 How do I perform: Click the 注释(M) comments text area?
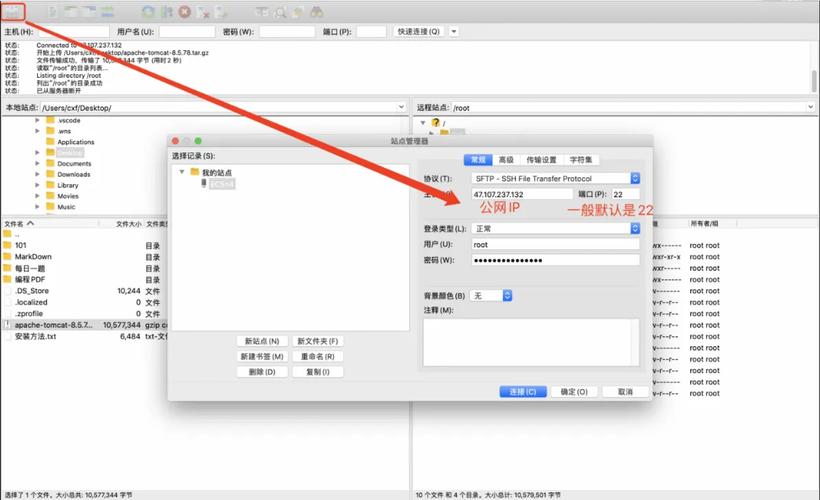click(531, 342)
